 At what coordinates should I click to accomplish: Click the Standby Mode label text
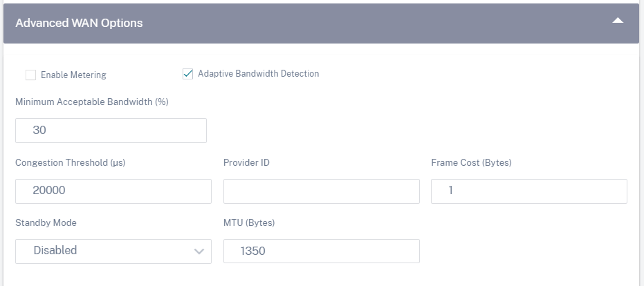pyautogui.click(x=46, y=223)
